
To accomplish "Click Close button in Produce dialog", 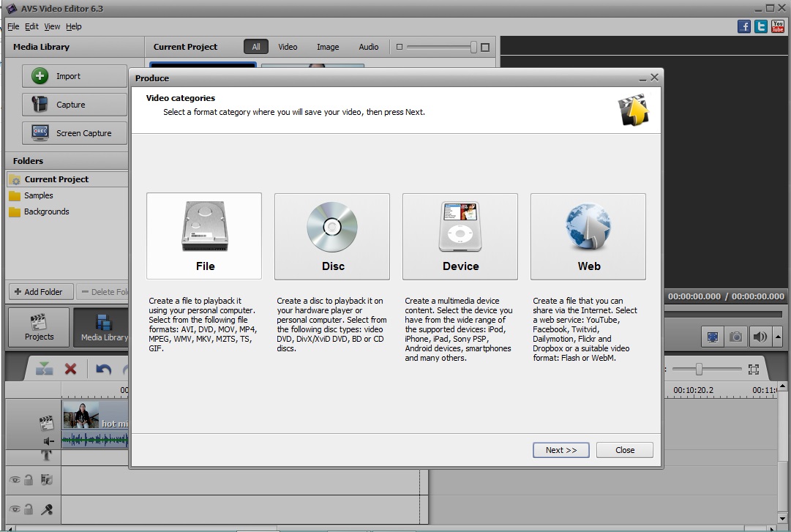I will 624,450.
